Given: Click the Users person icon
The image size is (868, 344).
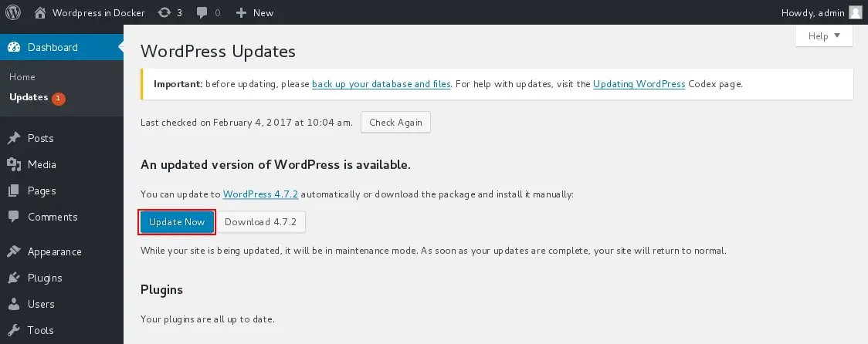Looking at the screenshot, I should pos(14,304).
